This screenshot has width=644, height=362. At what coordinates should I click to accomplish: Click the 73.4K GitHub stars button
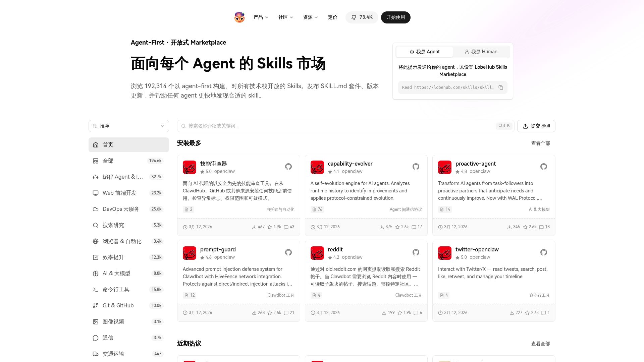(362, 17)
